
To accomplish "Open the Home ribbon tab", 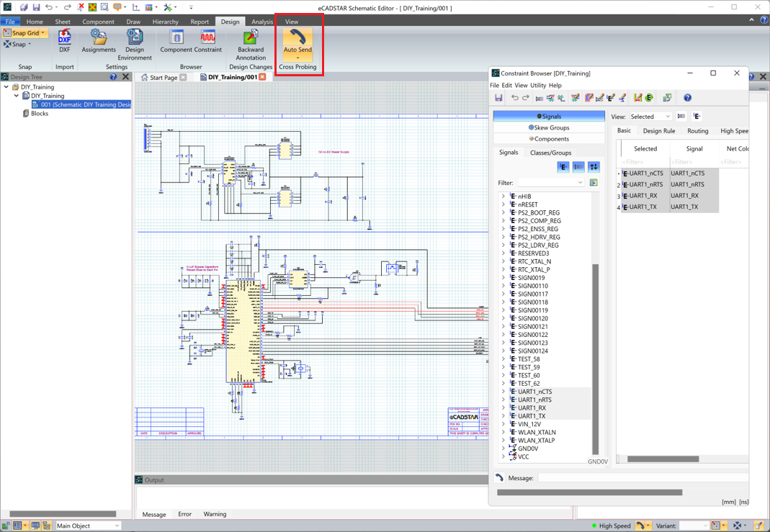I will click(x=35, y=22).
